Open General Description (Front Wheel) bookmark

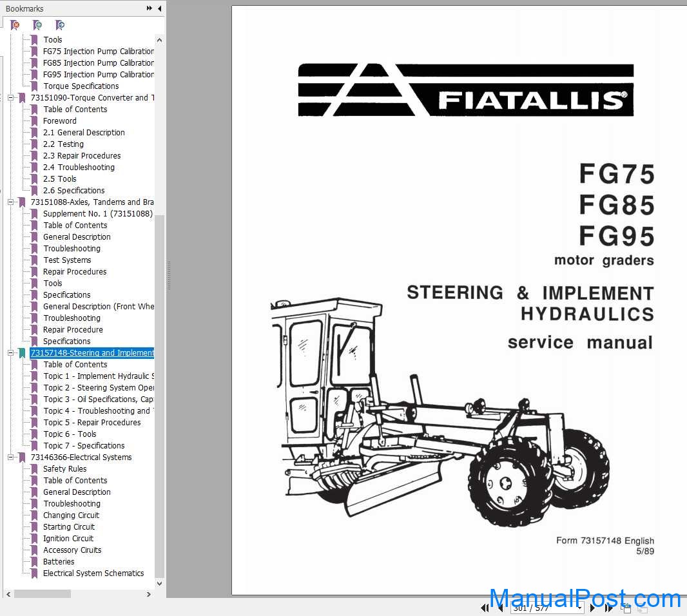point(99,307)
